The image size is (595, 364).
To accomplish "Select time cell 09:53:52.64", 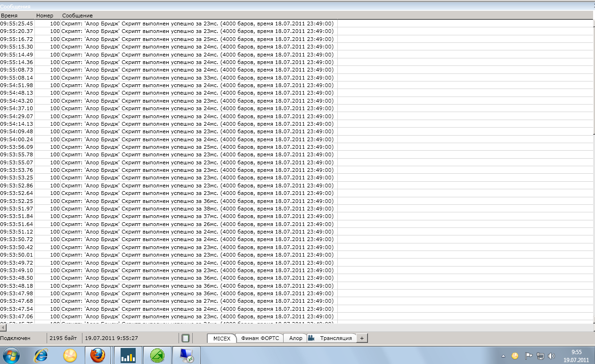I will point(17,193).
